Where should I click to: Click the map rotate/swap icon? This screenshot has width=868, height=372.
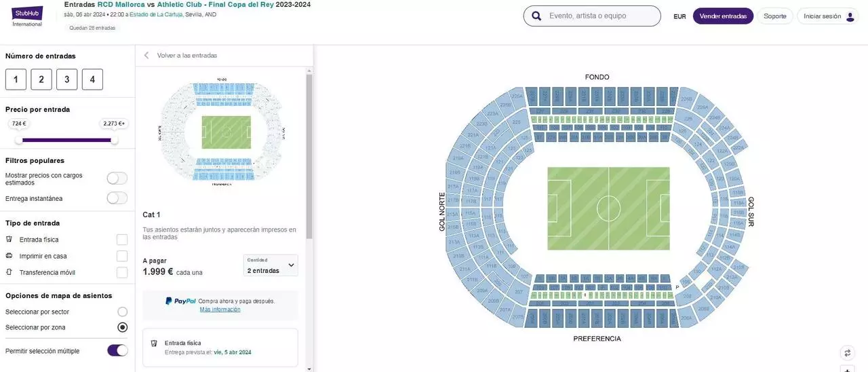click(x=847, y=353)
